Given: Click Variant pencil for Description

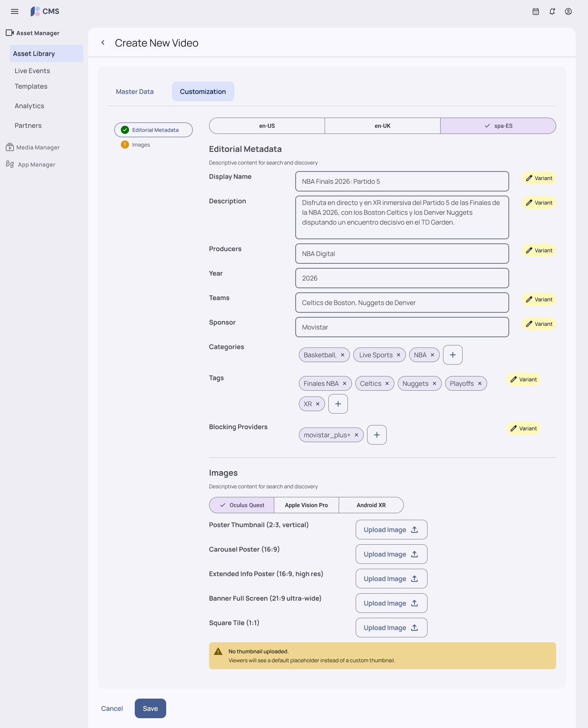Looking at the screenshot, I should (x=539, y=203).
